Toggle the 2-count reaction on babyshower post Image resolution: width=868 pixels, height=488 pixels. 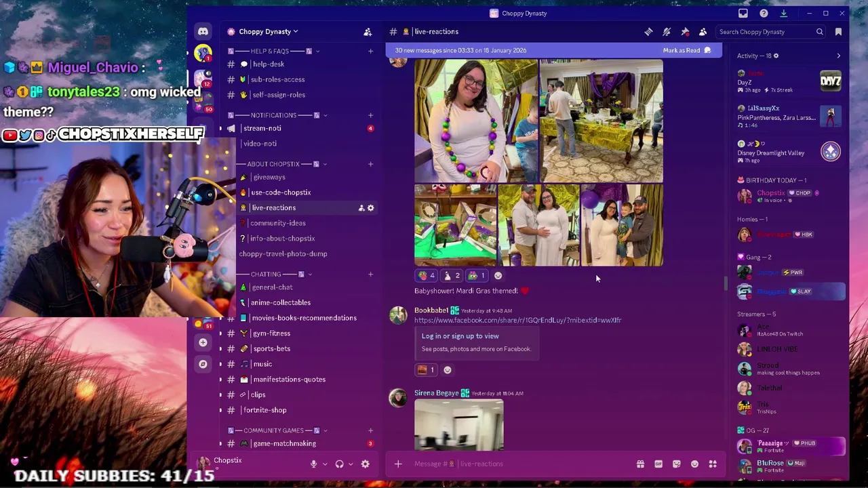[452, 276]
